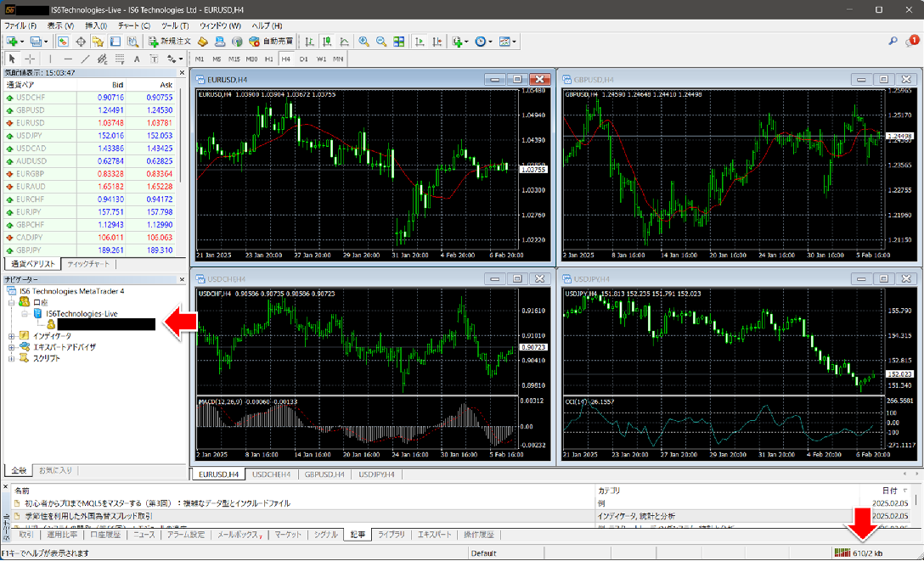Toggle the Market Watch panel toolbar icon
924x561 pixels.
(63, 42)
